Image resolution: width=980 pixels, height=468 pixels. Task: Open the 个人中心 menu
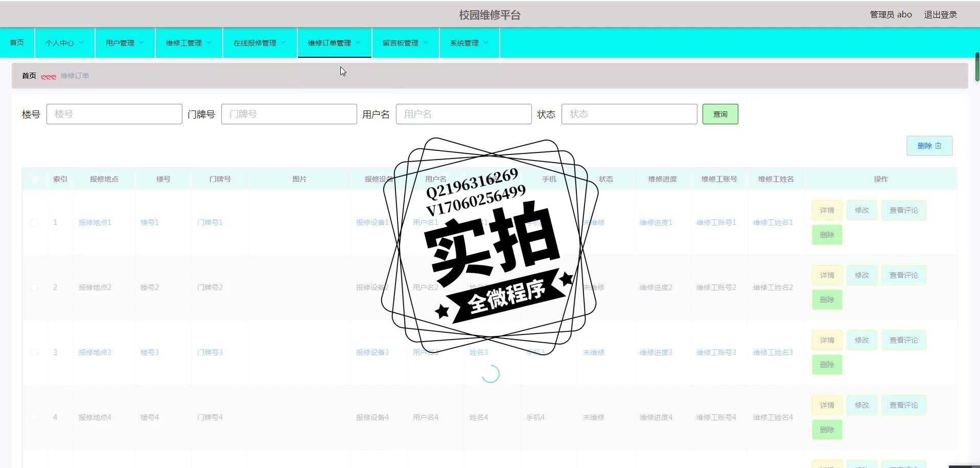click(64, 43)
